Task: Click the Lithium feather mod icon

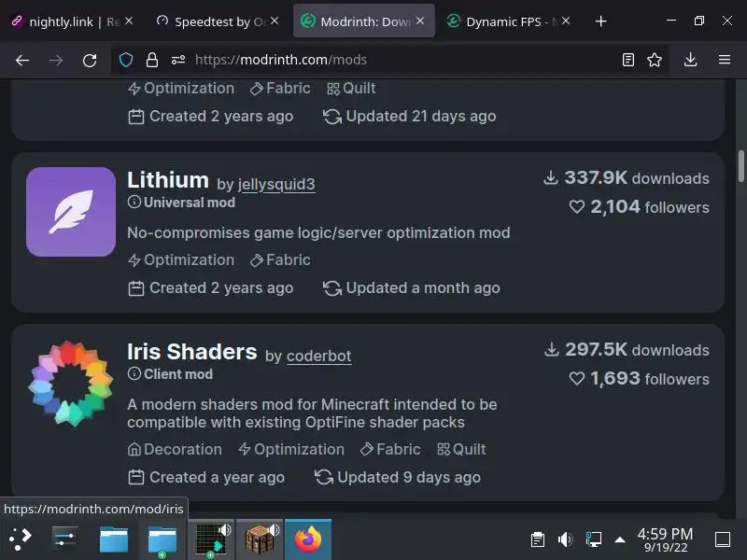Action: coord(71,212)
